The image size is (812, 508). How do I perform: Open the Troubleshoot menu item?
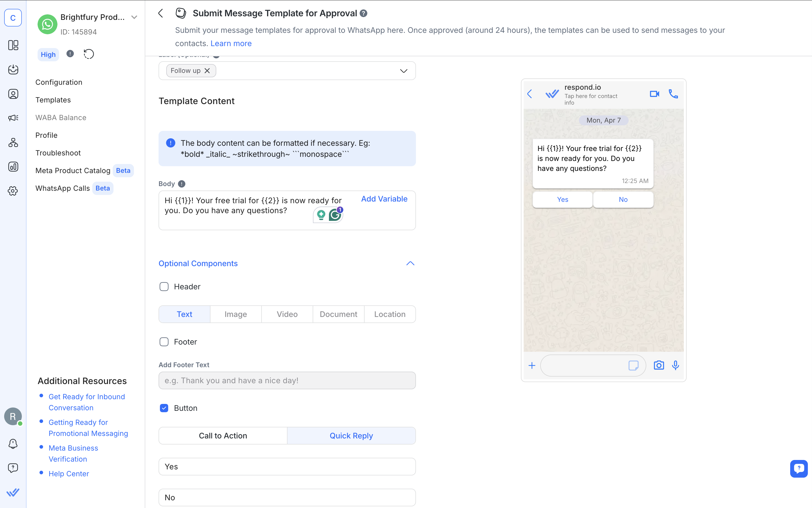point(58,153)
